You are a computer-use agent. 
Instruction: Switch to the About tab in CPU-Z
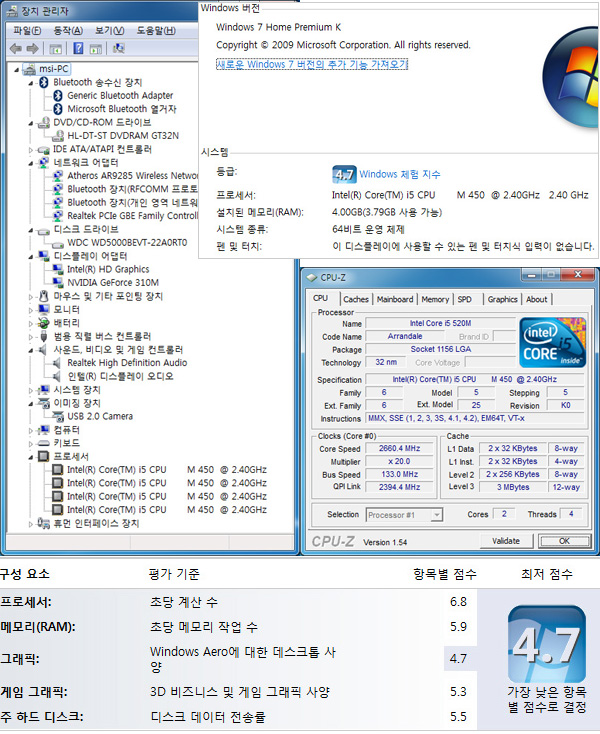coord(536,299)
